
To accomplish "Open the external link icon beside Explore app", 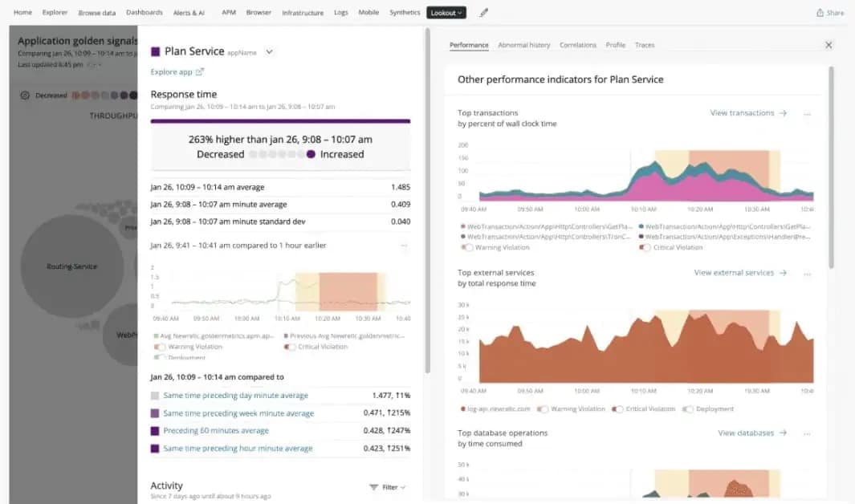I will [x=200, y=71].
